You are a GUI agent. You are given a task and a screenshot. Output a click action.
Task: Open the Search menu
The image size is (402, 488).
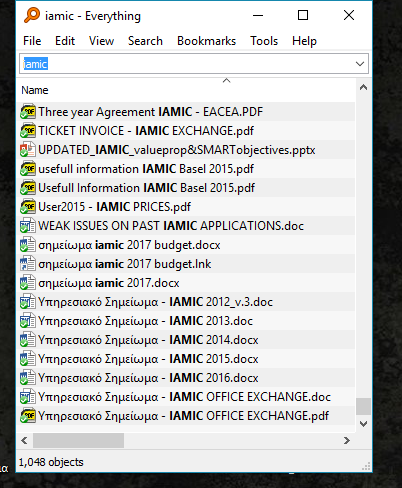145,41
